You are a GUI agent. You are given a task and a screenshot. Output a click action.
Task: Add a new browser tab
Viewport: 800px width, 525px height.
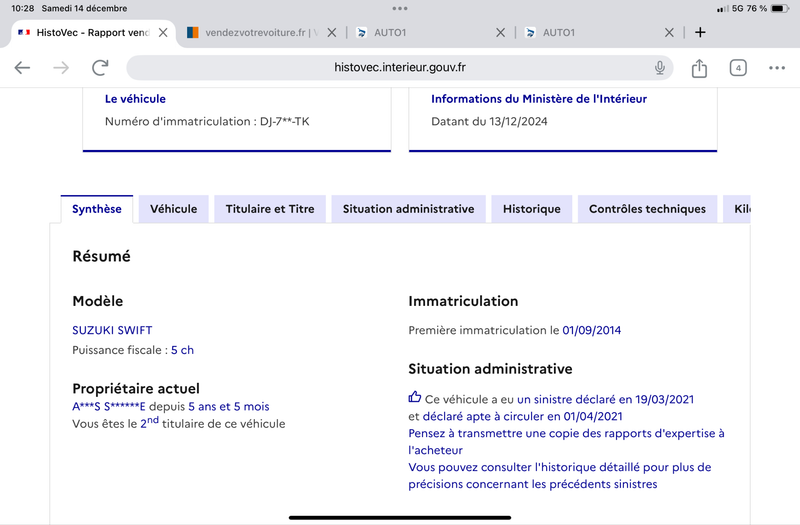tap(700, 32)
